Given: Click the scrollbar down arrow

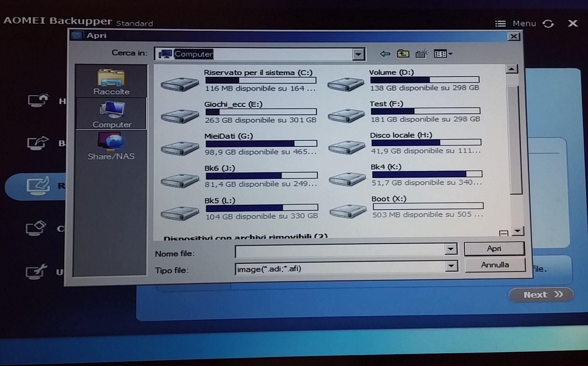Looking at the screenshot, I should 517,231.
